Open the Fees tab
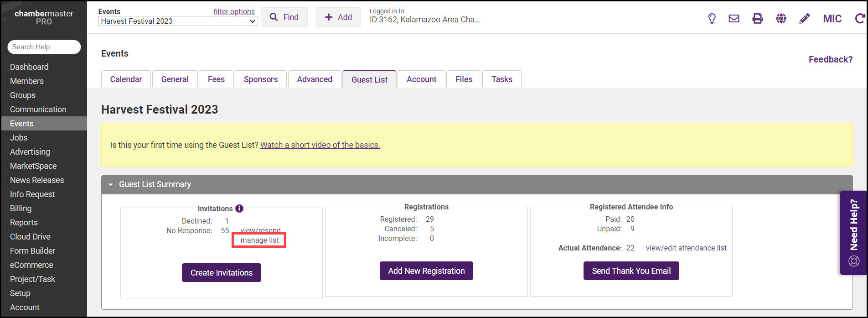This screenshot has height=318, width=868. (216, 79)
